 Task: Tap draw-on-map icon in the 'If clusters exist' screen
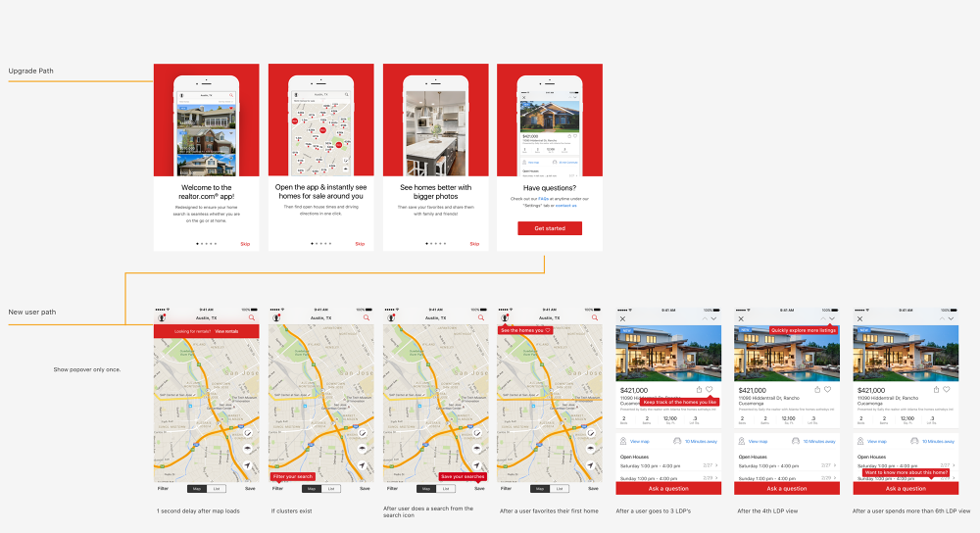coord(362,433)
